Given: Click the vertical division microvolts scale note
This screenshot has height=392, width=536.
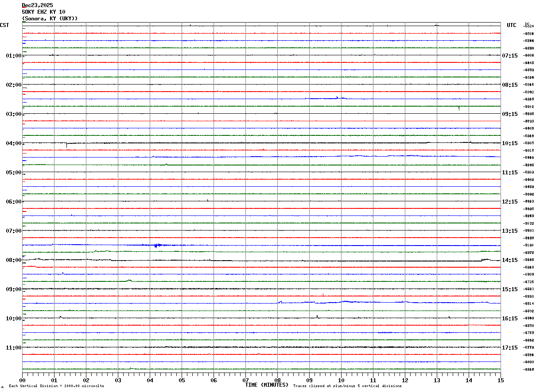Looking at the screenshot, I should (56, 386).
